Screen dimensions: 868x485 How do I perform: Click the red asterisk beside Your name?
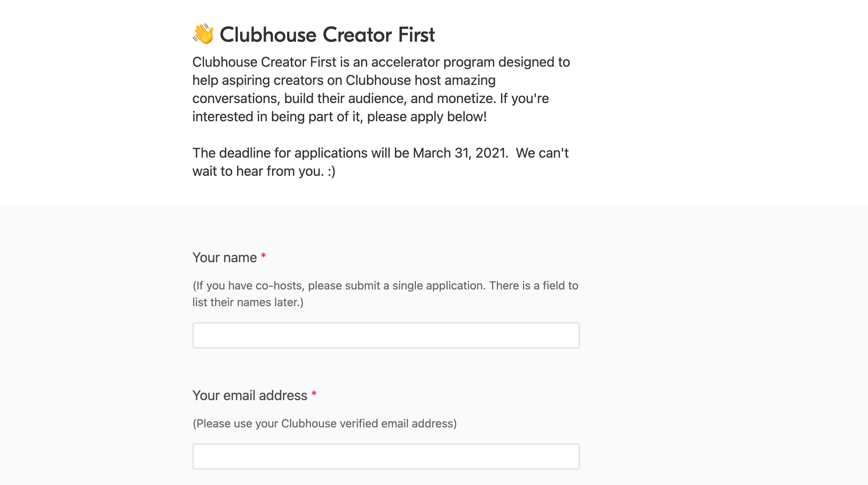point(264,256)
